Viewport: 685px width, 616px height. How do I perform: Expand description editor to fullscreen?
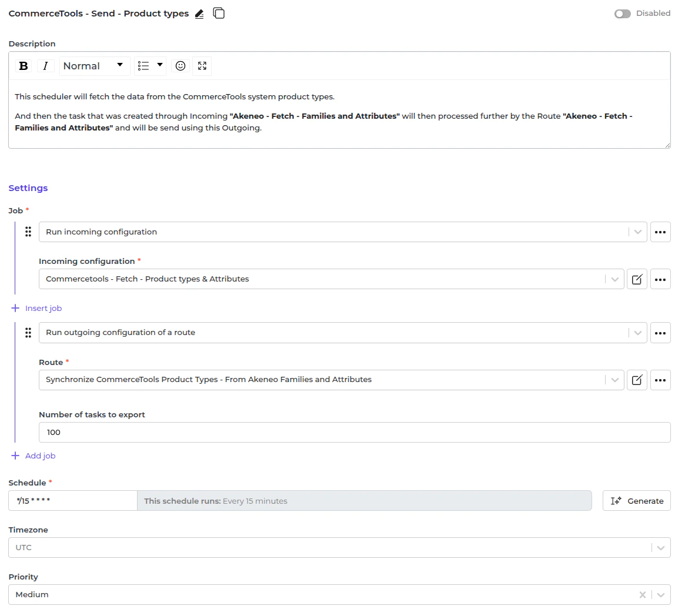(202, 66)
